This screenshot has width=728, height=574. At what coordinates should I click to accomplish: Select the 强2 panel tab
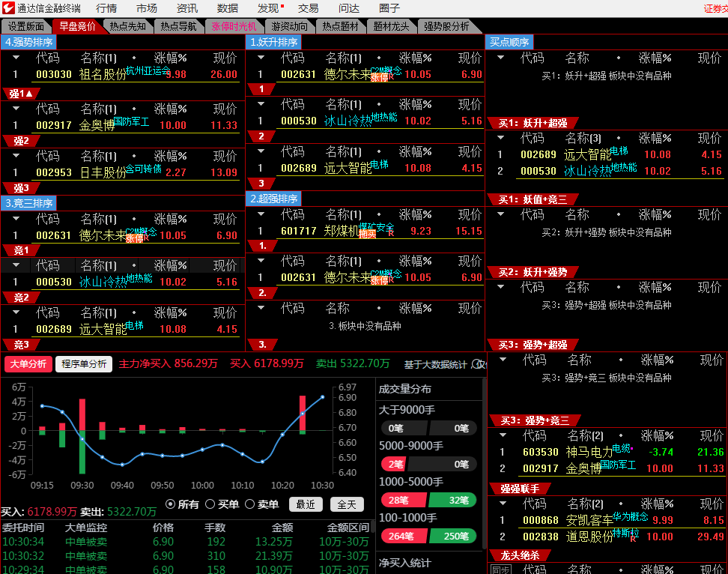(21, 141)
